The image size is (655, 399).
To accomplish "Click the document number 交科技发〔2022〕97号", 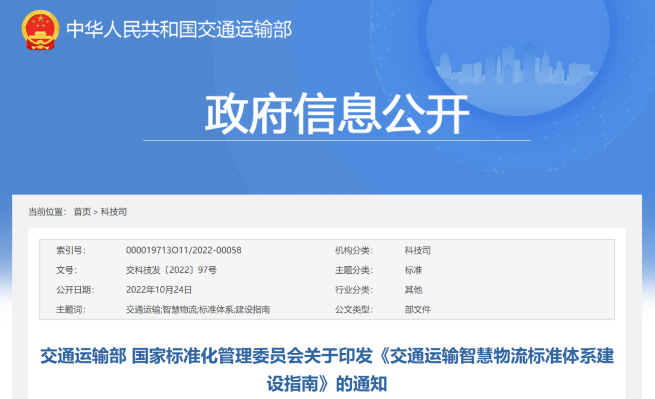I will (x=171, y=270).
